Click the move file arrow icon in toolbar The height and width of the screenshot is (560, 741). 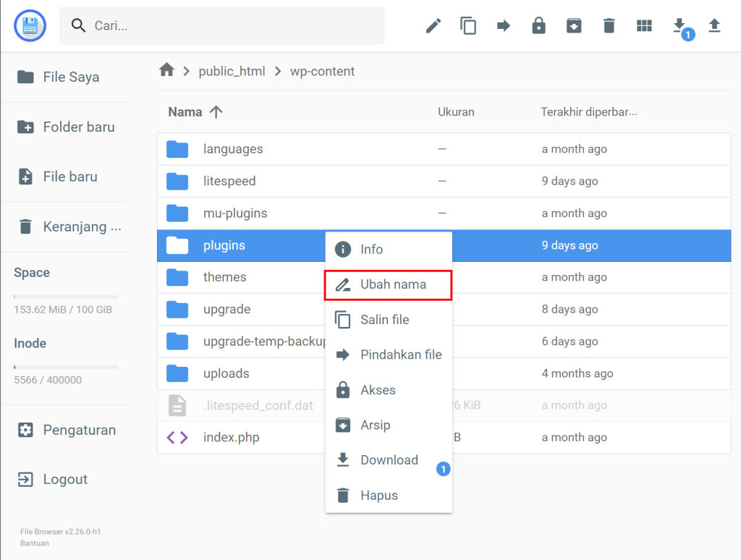tap(504, 25)
